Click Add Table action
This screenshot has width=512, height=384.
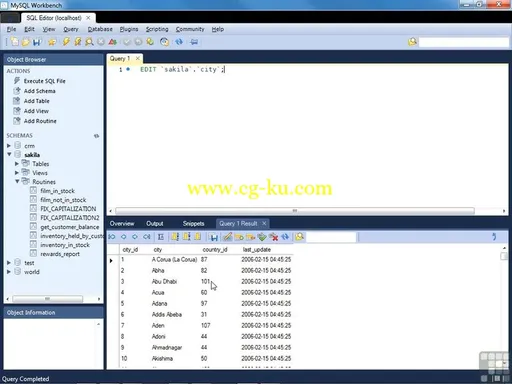click(36, 101)
